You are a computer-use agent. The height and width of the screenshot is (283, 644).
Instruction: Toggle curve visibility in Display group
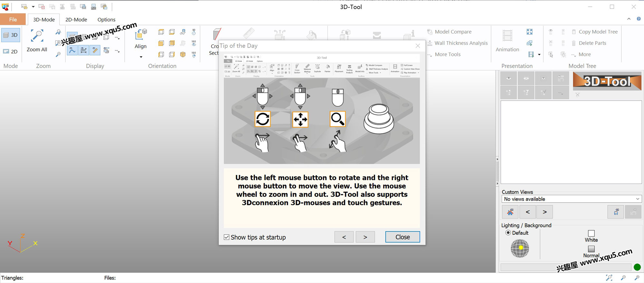click(x=72, y=50)
